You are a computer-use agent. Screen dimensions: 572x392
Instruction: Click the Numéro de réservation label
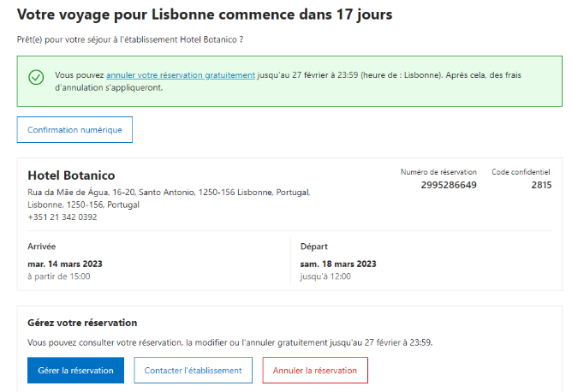coord(438,172)
